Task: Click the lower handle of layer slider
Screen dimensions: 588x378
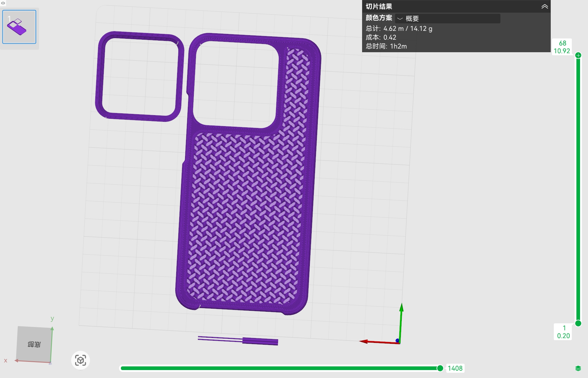Action: [578, 323]
